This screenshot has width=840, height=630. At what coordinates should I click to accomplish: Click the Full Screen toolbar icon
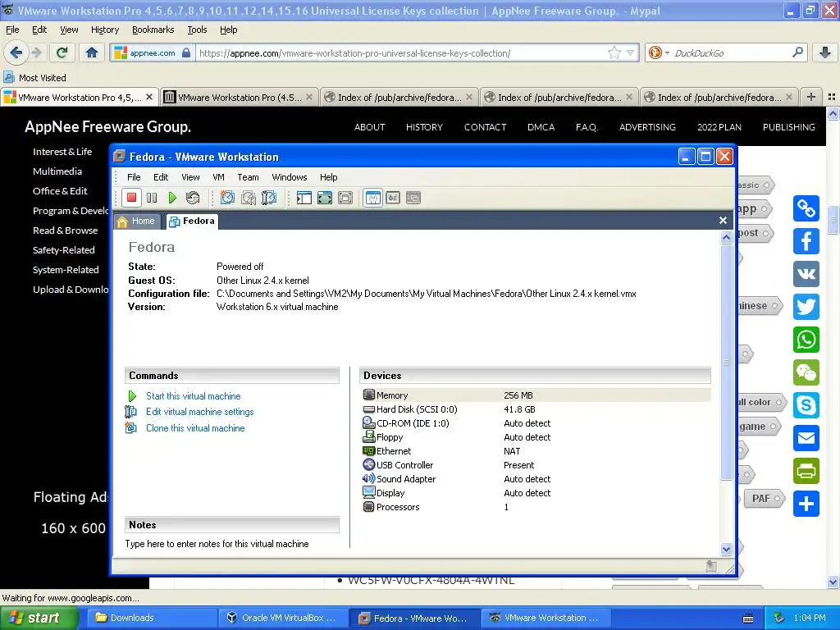coord(325,198)
